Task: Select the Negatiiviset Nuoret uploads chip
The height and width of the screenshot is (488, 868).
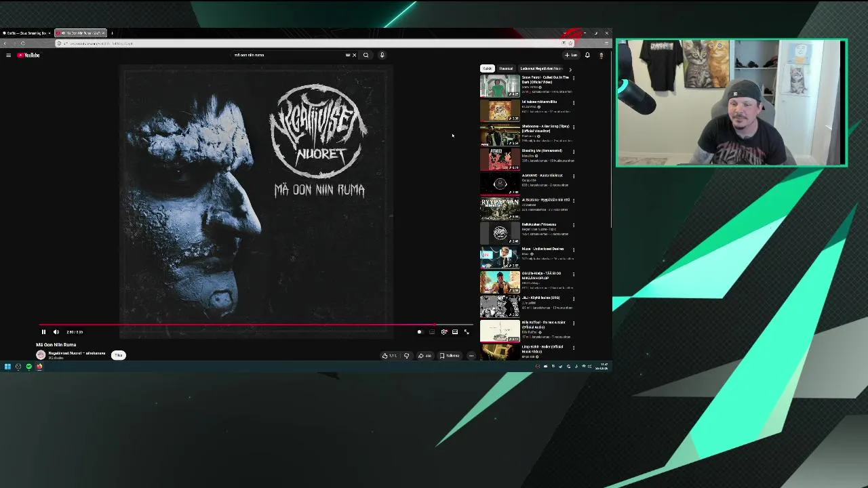Action: coord(541,68)
